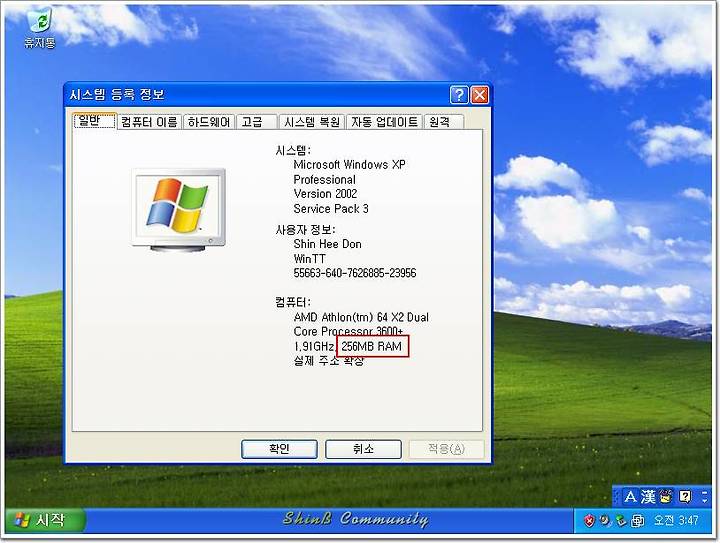Viewport: 720px width, 543px height.
Task: Click the 취소 button
Action: [x=363, y=449]
